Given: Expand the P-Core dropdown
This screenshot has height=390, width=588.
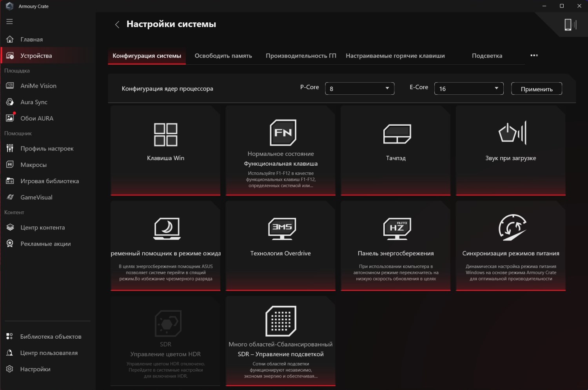Looking at the screenshot, I should (359, 88).
